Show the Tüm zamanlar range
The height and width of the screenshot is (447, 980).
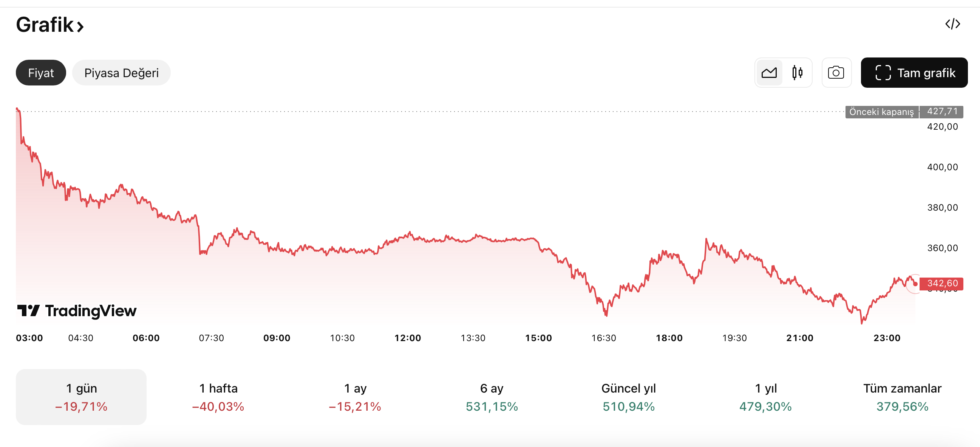[902, 397]
